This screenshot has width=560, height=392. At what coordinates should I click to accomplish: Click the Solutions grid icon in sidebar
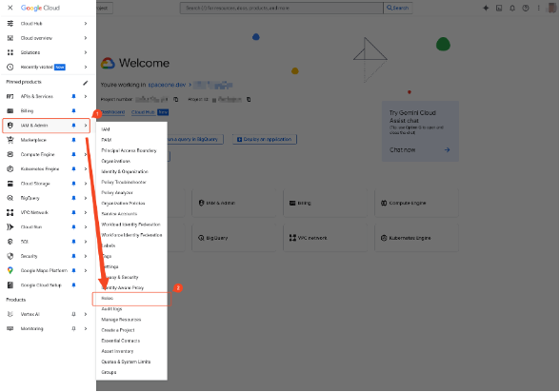tap(10, 52)
